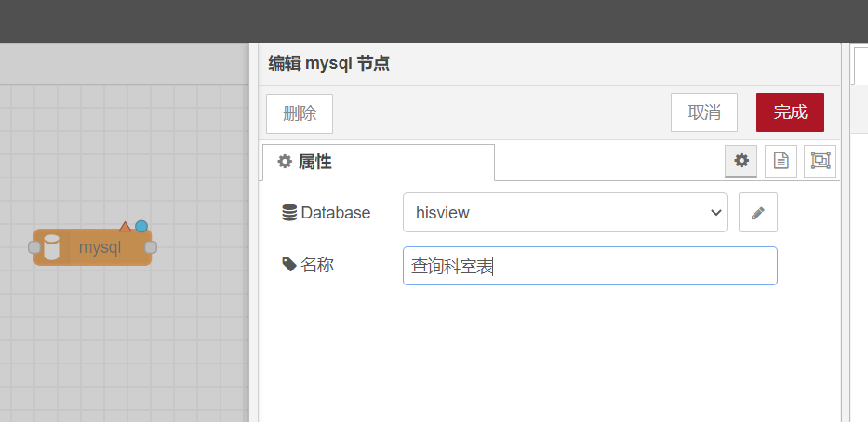Click the database cylinder icon on mysql node
Viewport: 868px width, 422px height.
click(x=51, y=247)
